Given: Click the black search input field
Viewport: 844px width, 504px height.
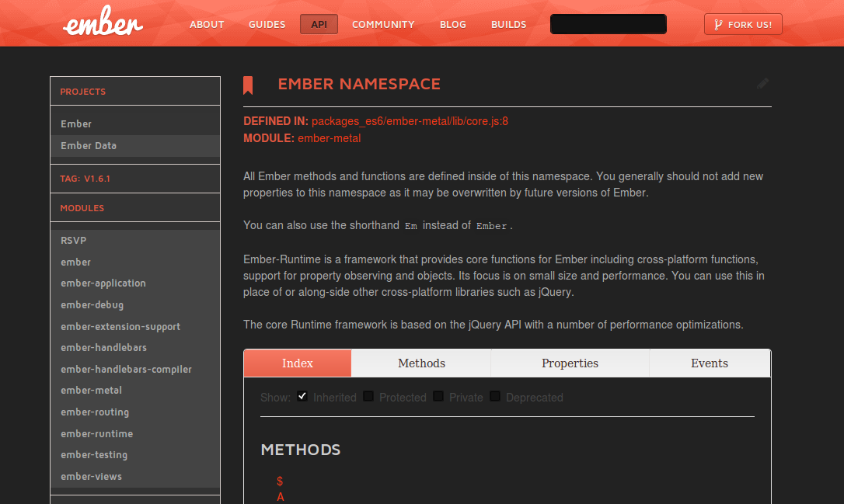Looking at the screenshot, I should 609,24.
